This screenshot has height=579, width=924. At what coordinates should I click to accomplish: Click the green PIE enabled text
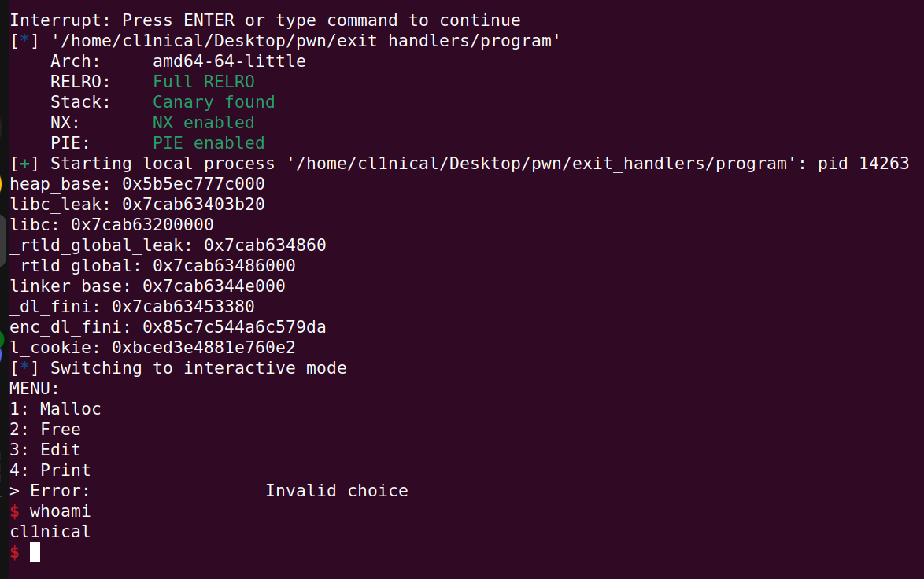(209, 143)
